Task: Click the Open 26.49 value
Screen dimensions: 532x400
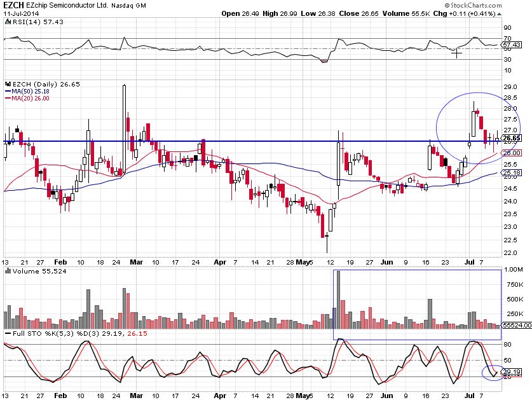Action: [240, 14]
